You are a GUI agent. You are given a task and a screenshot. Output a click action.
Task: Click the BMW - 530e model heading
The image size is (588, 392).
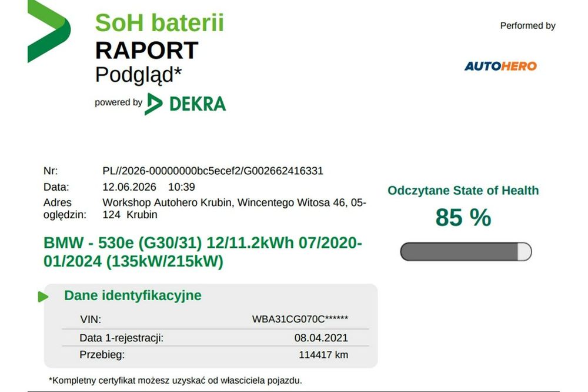(203, 252)
